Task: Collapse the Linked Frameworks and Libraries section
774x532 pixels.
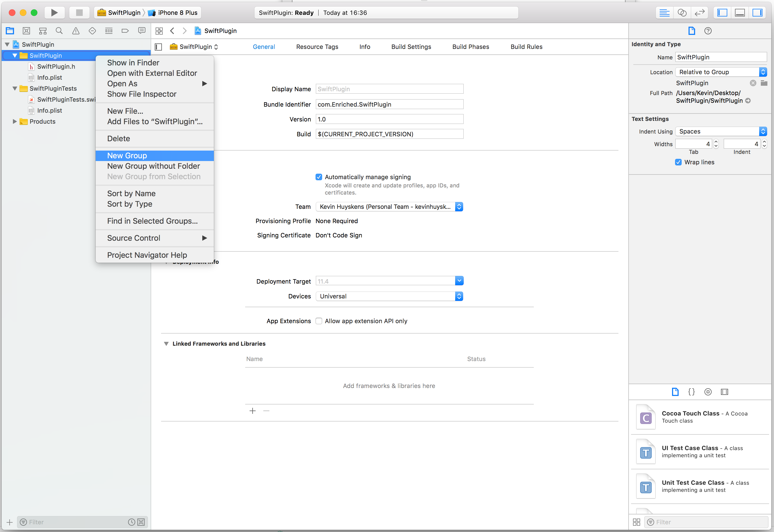Action: tap(166, 344)
